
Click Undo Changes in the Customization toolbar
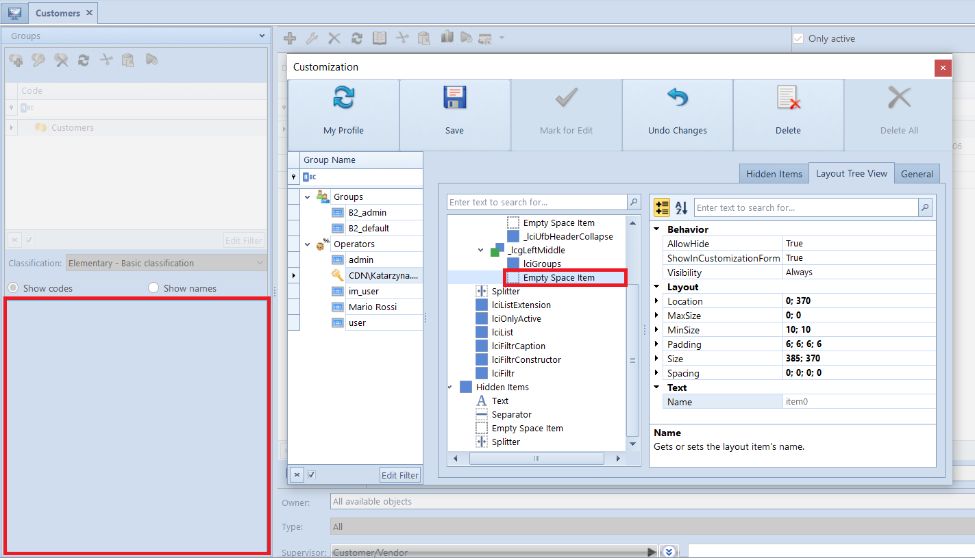(x=678, y=115)
